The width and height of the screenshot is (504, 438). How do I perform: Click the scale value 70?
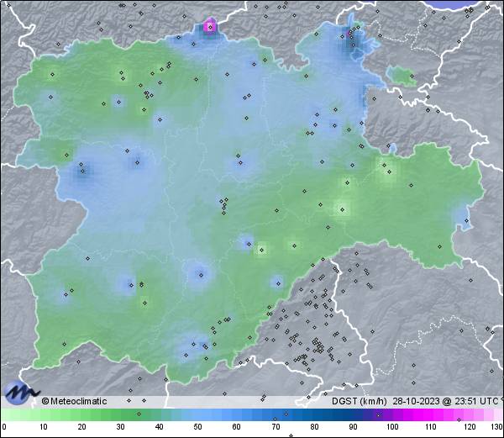point(276,427)
